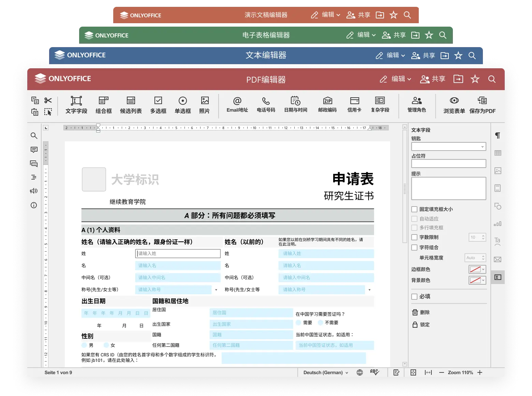This screenshot has width=532, height=396.
Task: Insert a 组合框 combo box
Action: pos(104,105)
